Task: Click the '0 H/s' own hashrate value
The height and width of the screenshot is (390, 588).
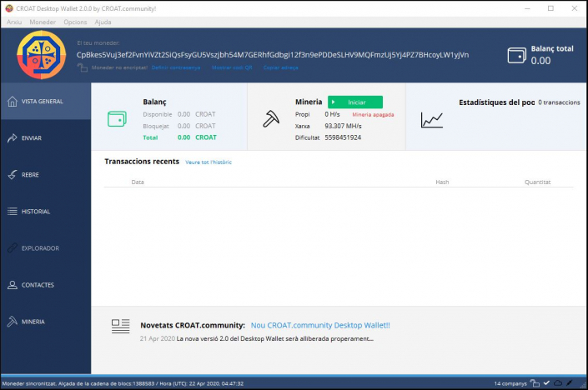Action: [332, 114]
